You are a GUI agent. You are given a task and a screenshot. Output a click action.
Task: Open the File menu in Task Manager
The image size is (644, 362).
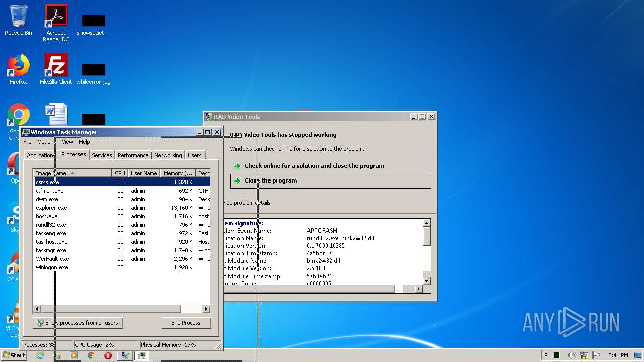[x=27, y=142]
